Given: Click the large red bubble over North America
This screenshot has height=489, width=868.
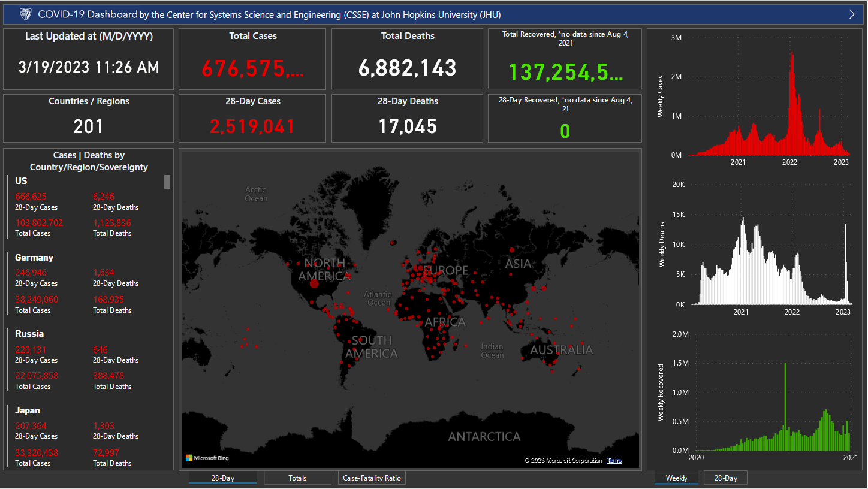Looking at the screenshot, I should (x=314, y=283).
